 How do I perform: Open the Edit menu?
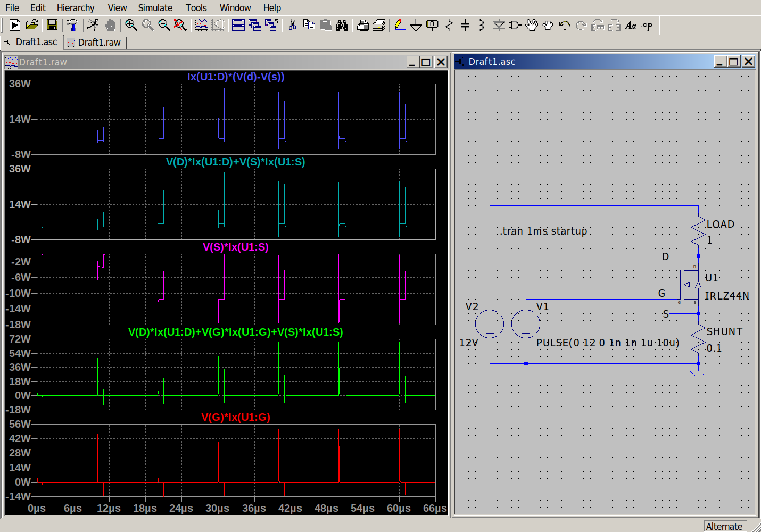[38, 8]
